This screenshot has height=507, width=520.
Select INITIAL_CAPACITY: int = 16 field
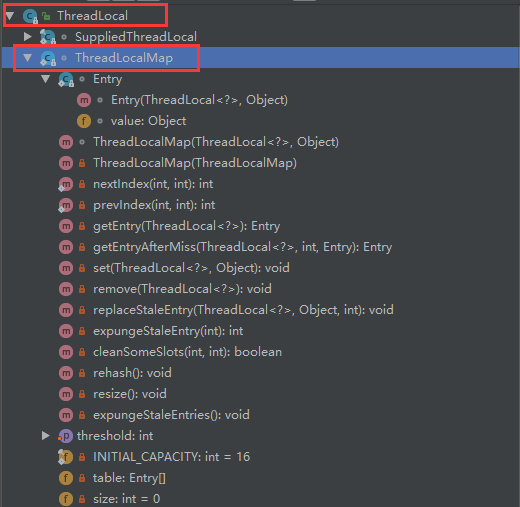[x=171, y=457]
